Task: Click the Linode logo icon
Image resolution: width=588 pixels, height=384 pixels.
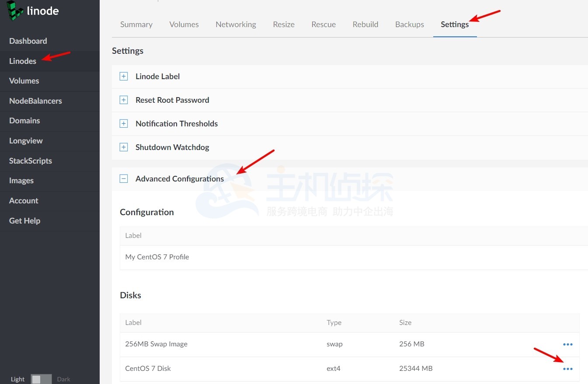Action: coord(15,11)
